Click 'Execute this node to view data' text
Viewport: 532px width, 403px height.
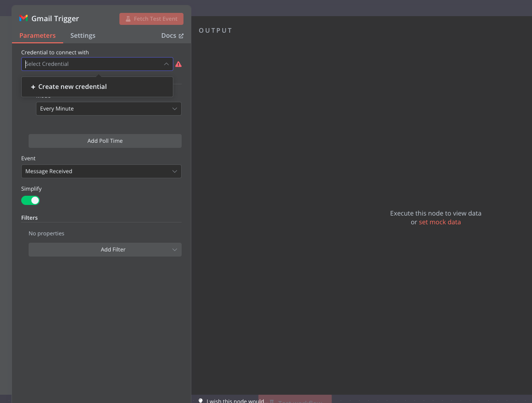pos(436,214)
